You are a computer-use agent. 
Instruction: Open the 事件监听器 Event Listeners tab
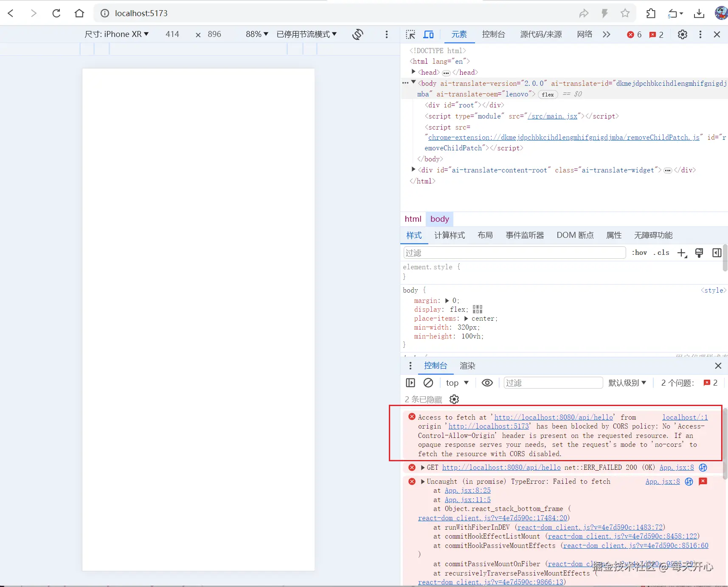tap(525, 235)
